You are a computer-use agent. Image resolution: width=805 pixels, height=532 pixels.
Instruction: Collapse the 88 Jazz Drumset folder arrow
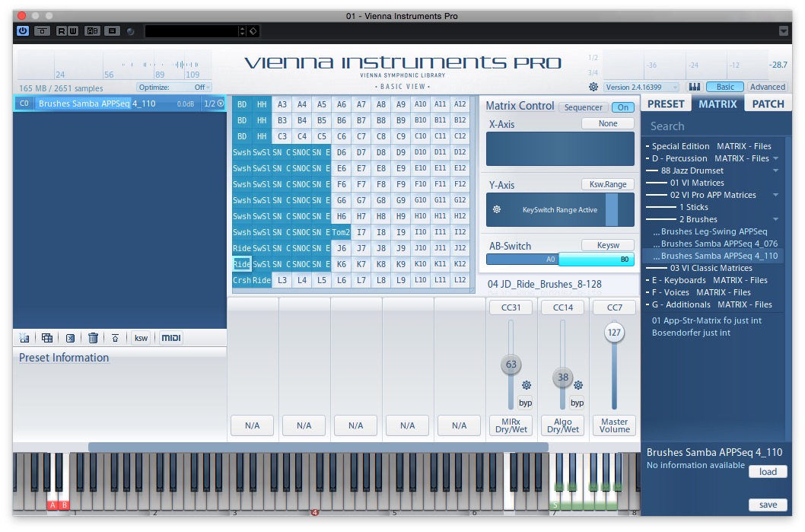[776, 170]
